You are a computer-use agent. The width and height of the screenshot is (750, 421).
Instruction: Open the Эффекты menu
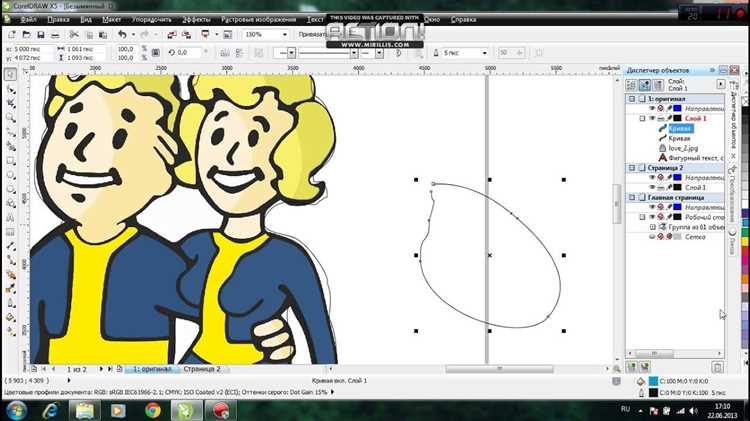[196, 20]
